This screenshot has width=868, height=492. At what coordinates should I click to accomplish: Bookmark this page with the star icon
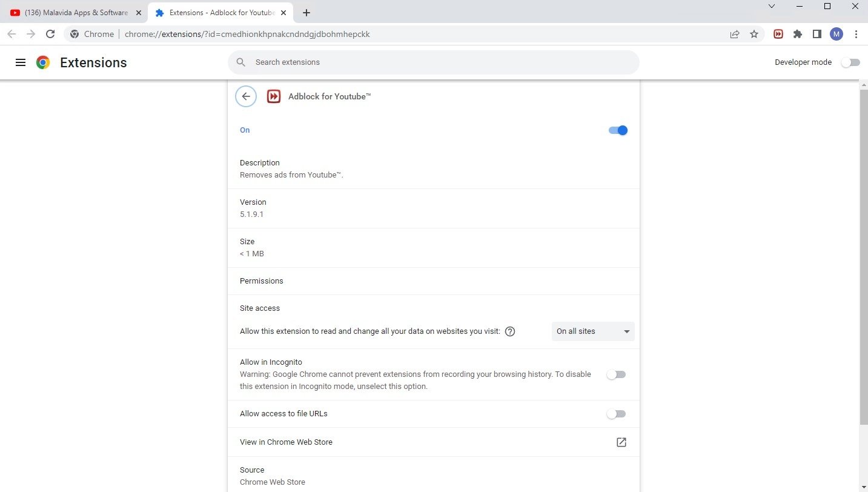(x=754, y=34)
